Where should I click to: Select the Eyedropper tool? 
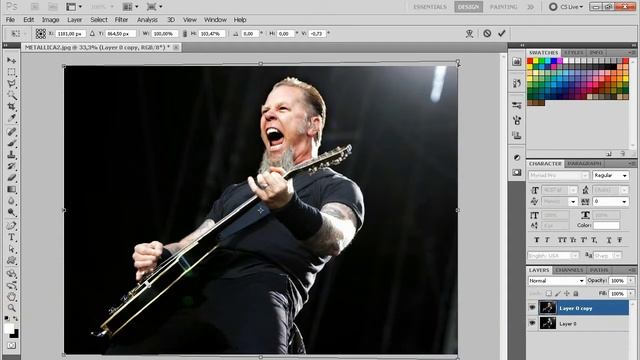(11, 118)
